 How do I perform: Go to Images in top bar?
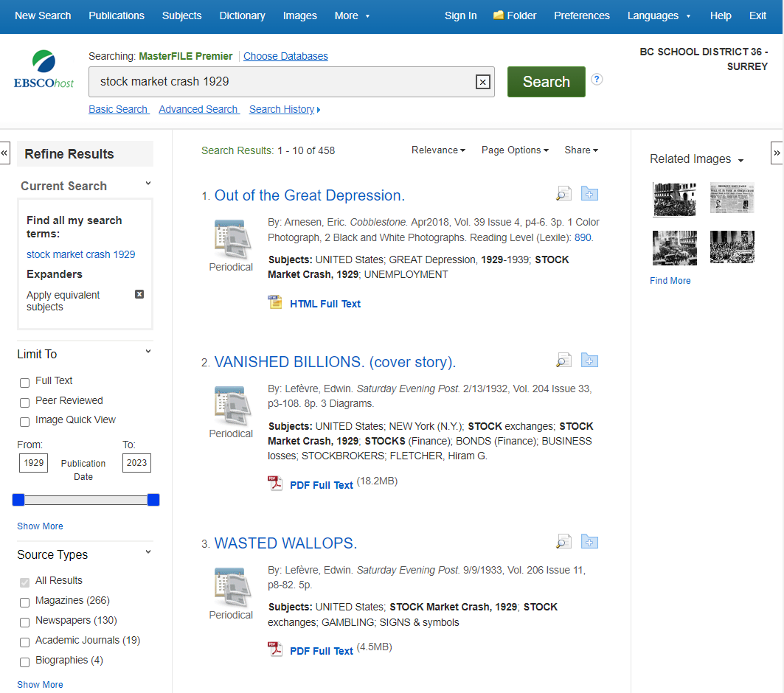click(299, 15)
